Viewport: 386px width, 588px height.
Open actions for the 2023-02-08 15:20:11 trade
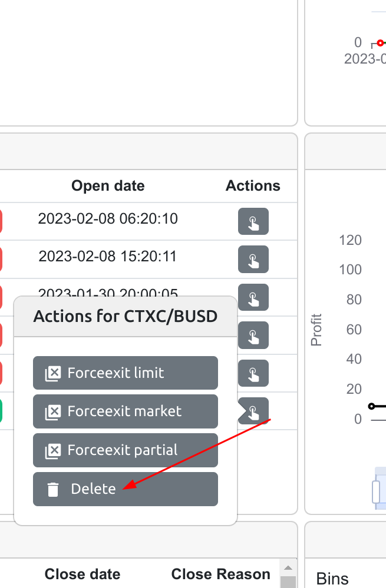pos(253,259)
